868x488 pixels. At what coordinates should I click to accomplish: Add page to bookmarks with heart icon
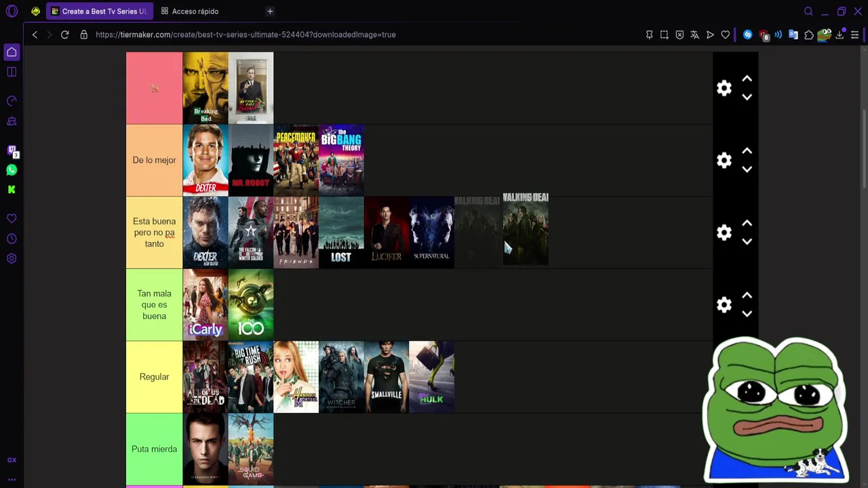725,35
